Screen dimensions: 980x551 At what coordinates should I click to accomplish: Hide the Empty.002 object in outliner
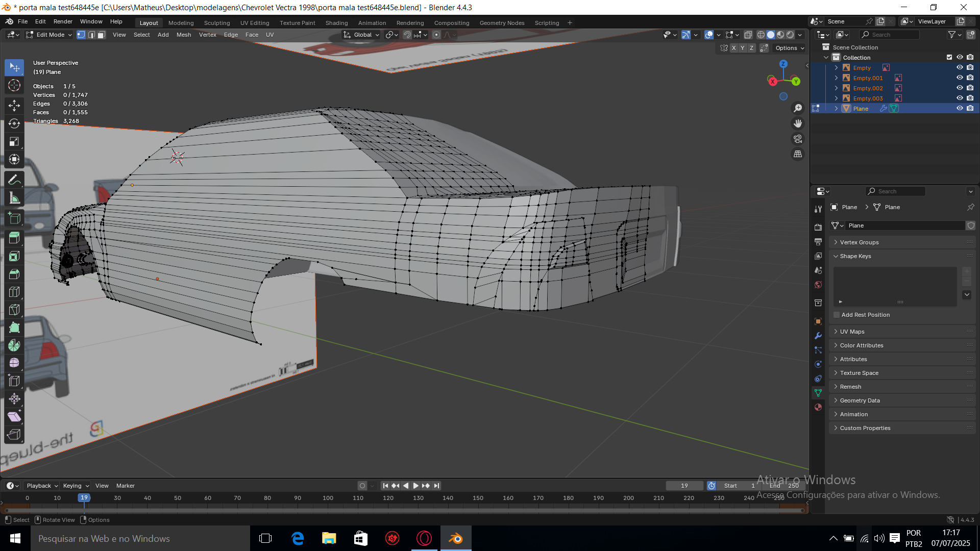[x=960, y=88]
